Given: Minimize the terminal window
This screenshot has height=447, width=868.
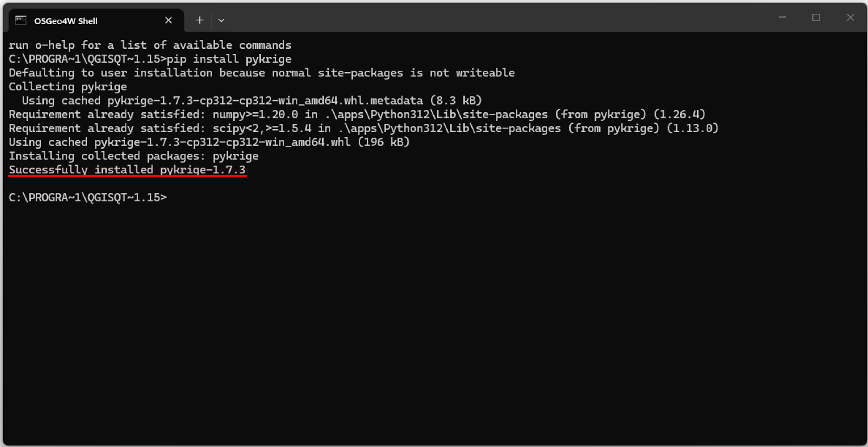Looking at the screenshot, I should (782, 18).
